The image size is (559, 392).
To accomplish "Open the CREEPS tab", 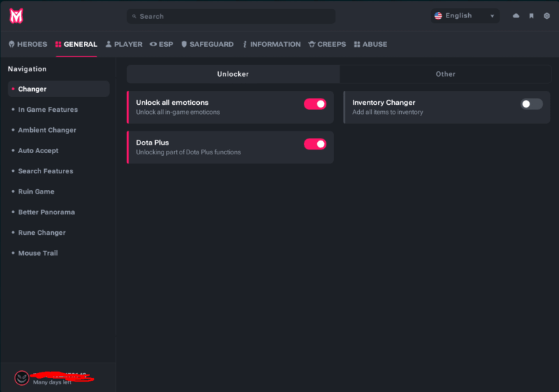I will pos(327,44).
